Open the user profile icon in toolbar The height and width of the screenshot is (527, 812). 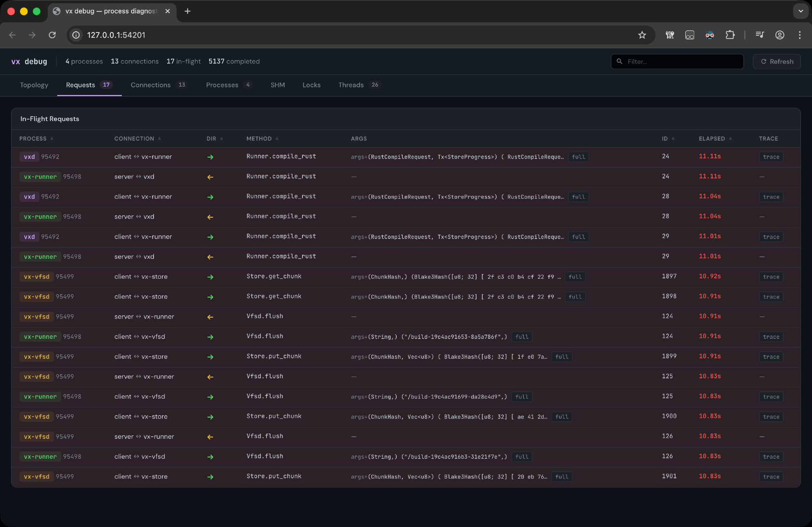point(780,35)
